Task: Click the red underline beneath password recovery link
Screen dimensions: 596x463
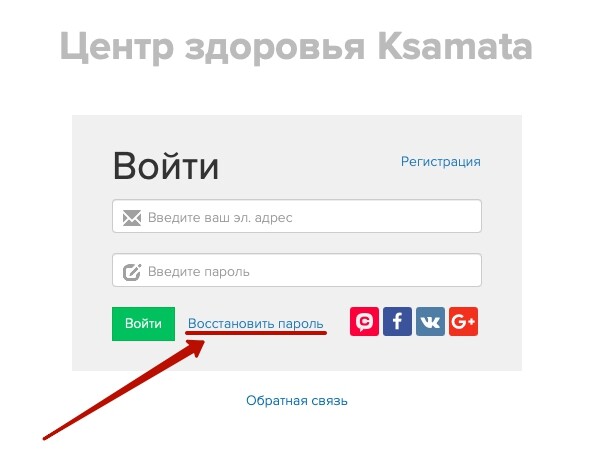Action: (256, 333)
